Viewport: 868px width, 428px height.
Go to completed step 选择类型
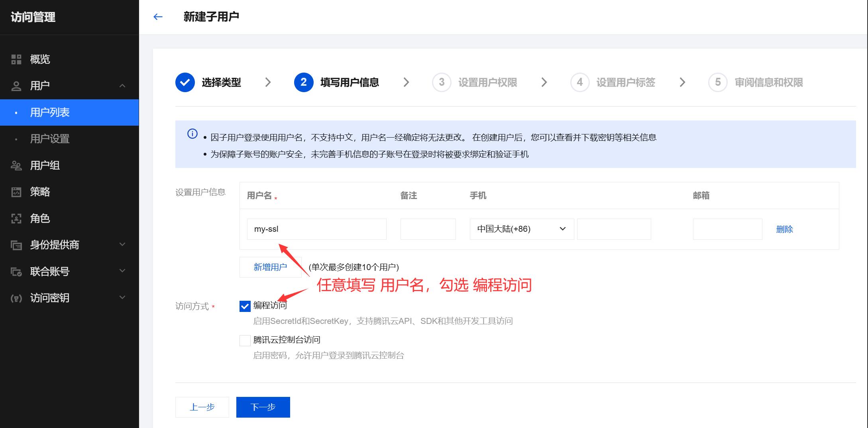(x=208, y=83)
